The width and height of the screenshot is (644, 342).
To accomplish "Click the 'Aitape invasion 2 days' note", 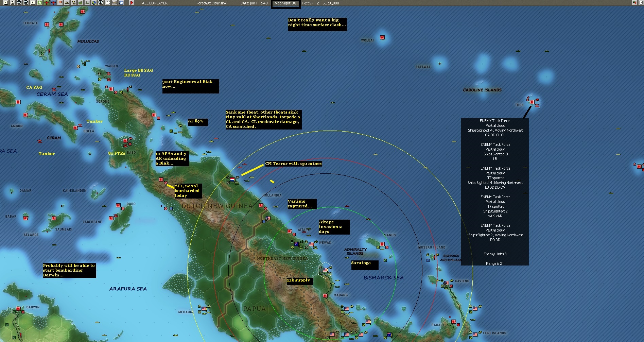I will pos(334,227).
